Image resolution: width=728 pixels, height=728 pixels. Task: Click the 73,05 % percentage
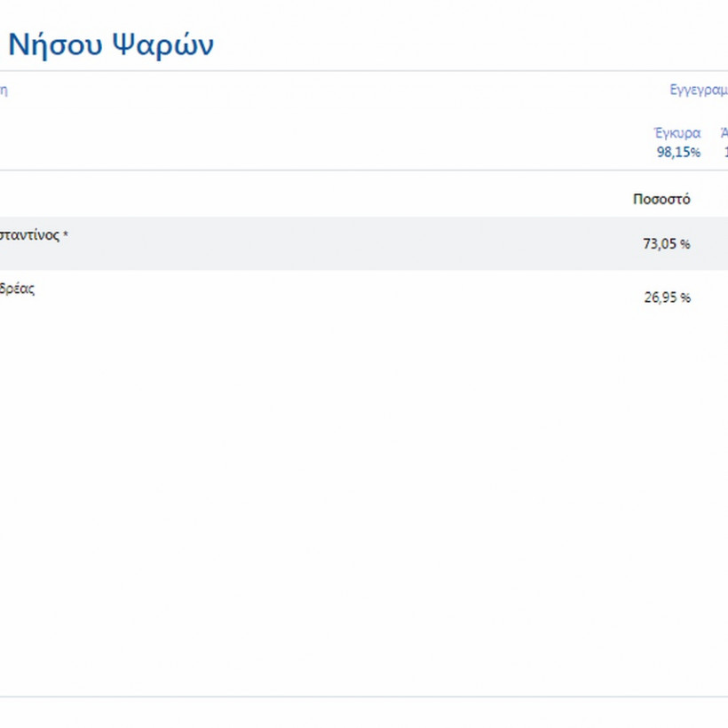coord(666,244)
